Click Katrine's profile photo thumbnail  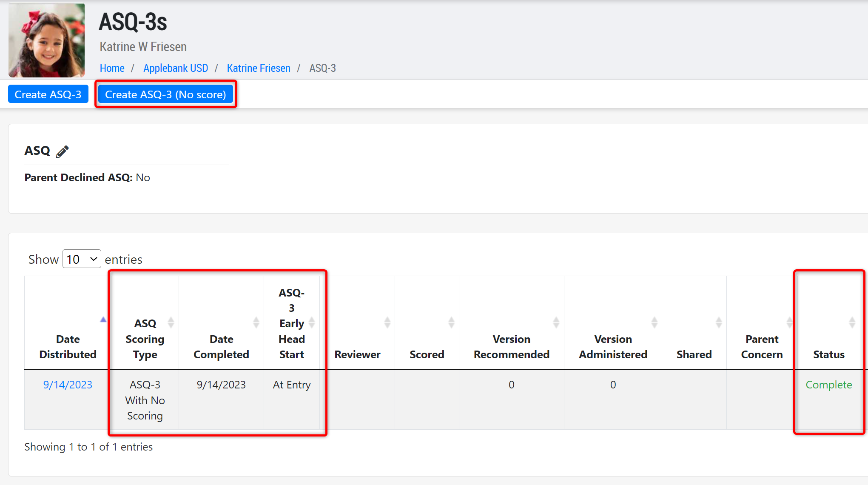click(x=47, y=40)
